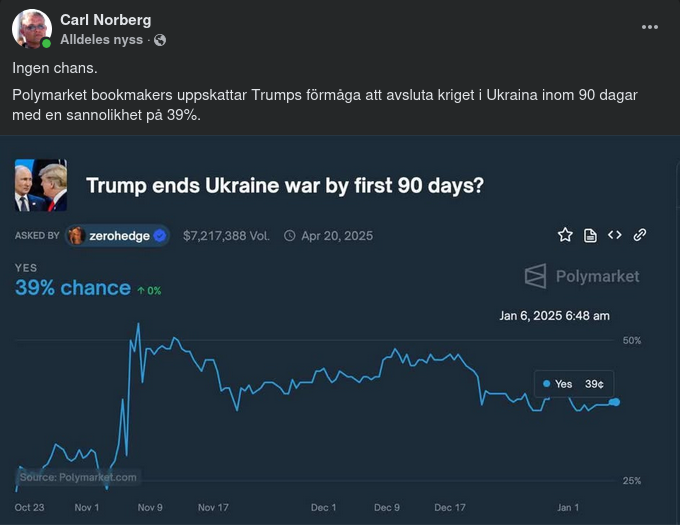680x525 pixels.
Task: Click the chart peak near Nov 9
Action: click(137, 324)
